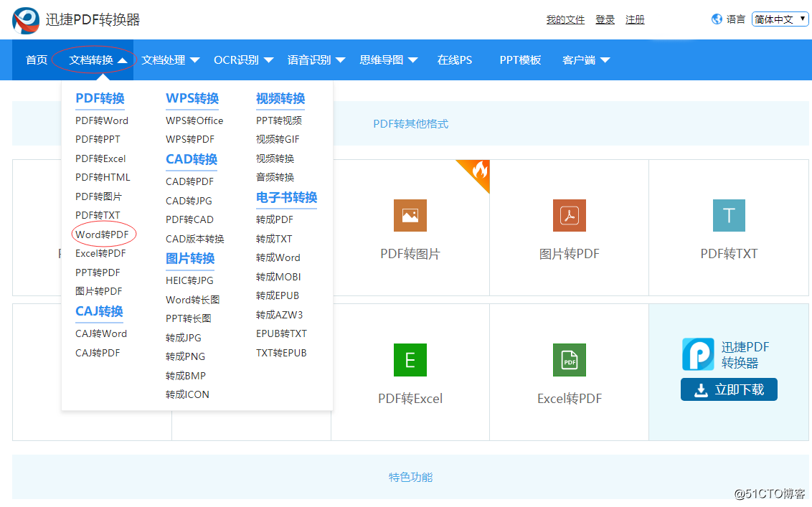
Task: Open WPS转PDF entry
Action: point(189,139)
